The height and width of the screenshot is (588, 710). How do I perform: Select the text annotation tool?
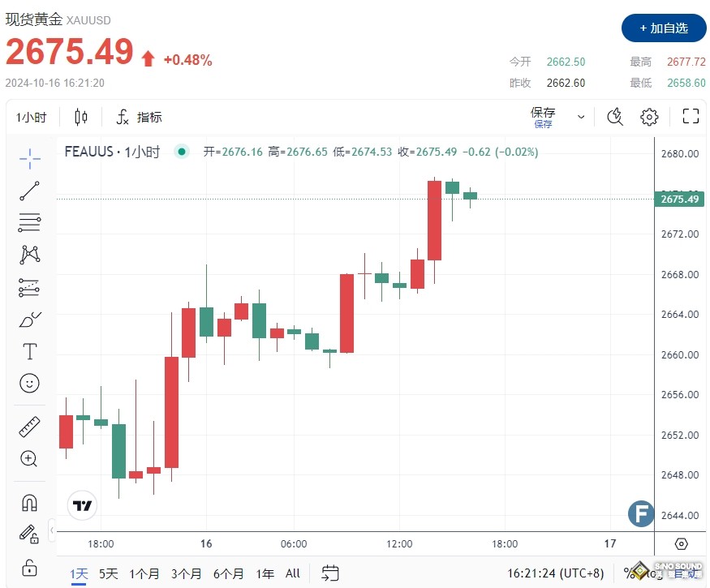(29, 351)
